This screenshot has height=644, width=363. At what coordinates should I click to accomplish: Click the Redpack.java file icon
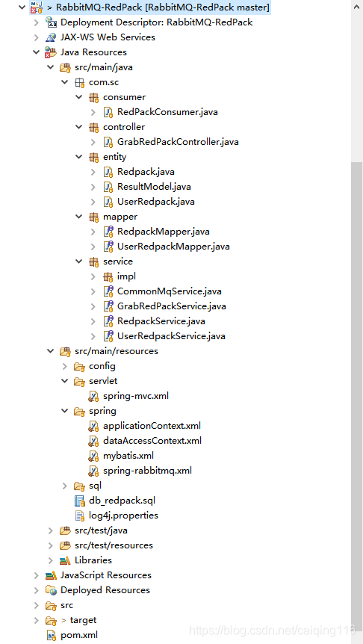coord(108,172)
